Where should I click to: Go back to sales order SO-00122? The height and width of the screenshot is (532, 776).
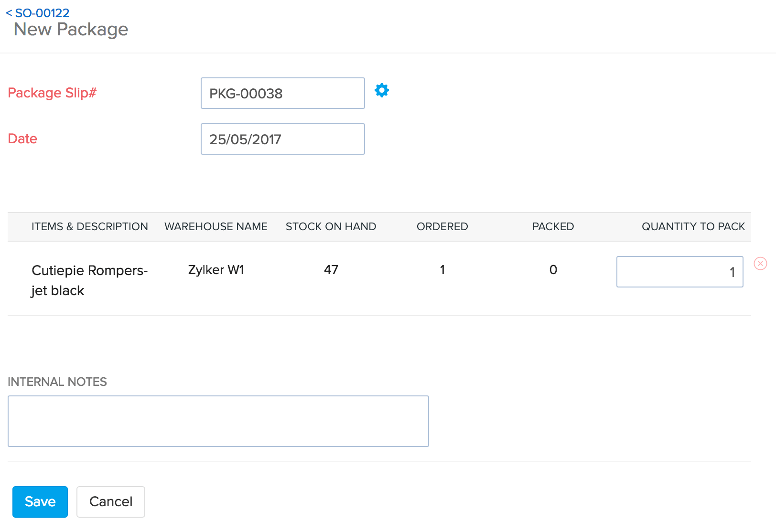tap(37, 13)
